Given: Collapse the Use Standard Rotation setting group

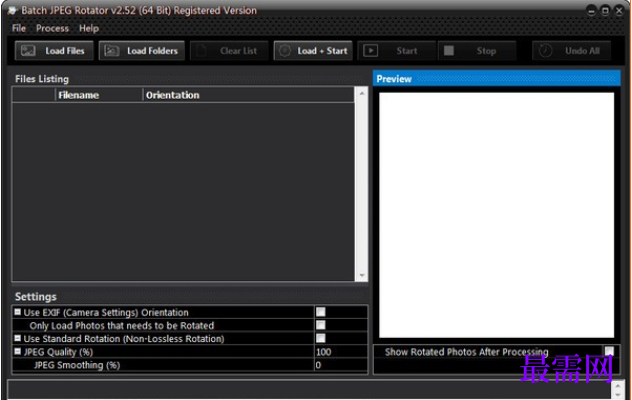Looking at the screenshot, I should tap(17, 338).
